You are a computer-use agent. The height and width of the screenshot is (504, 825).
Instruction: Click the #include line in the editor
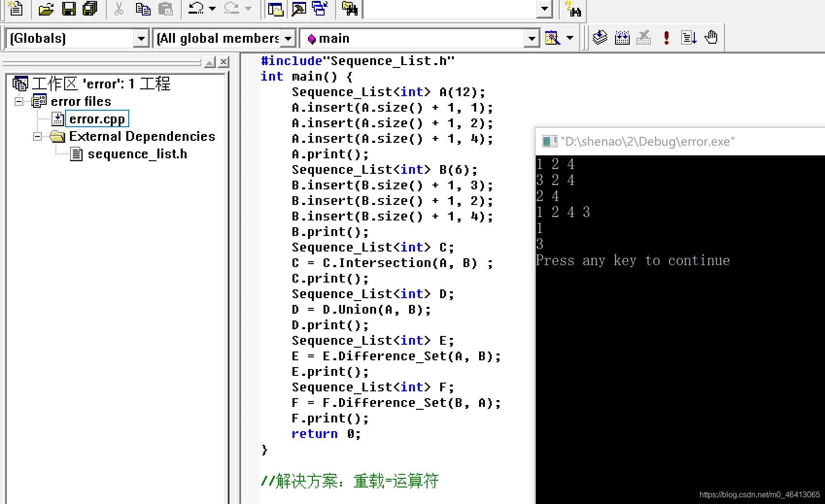[358, 61]
